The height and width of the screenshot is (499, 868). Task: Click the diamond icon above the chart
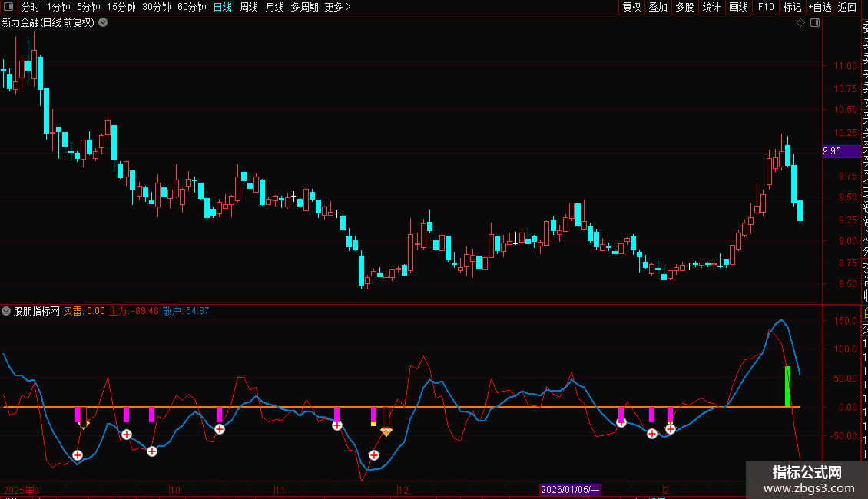coord(800,23)
